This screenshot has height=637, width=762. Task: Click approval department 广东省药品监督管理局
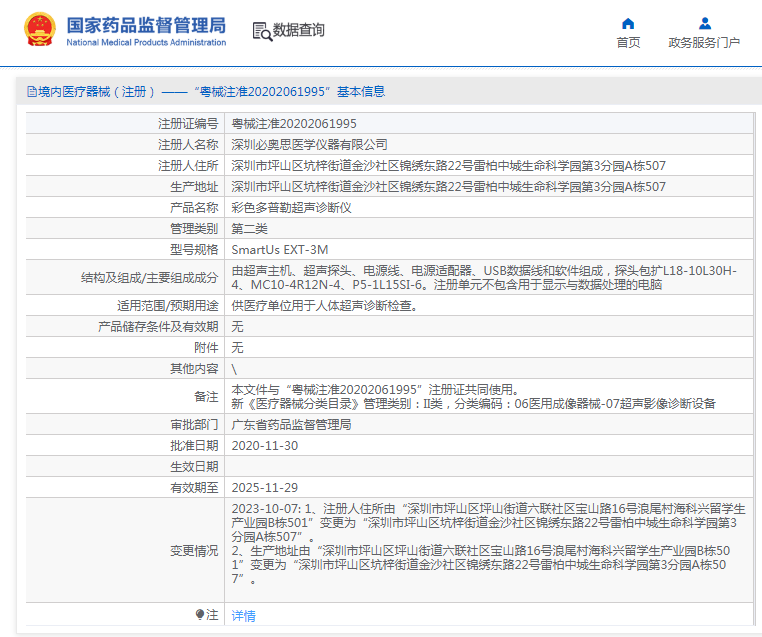coord(291,425)
